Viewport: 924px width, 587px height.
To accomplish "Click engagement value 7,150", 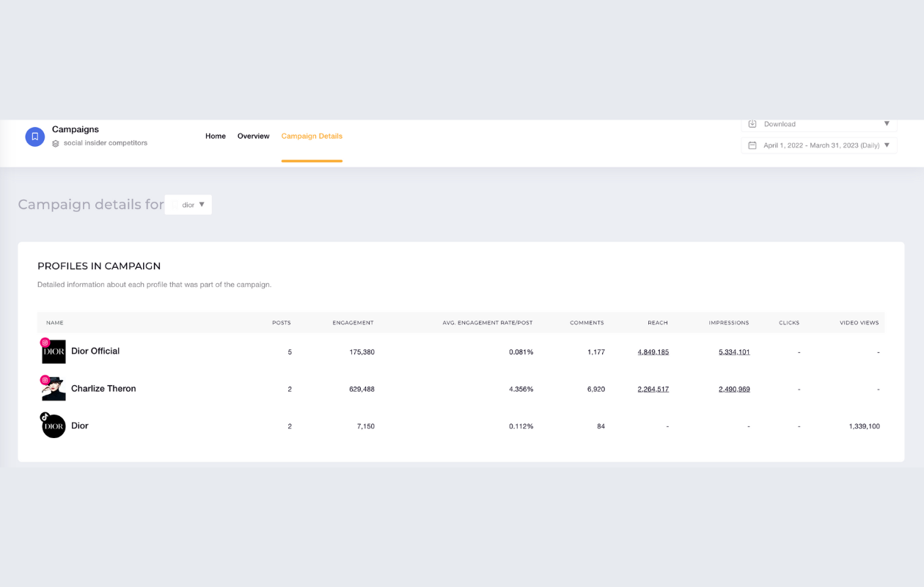I will tap(366, 426).
